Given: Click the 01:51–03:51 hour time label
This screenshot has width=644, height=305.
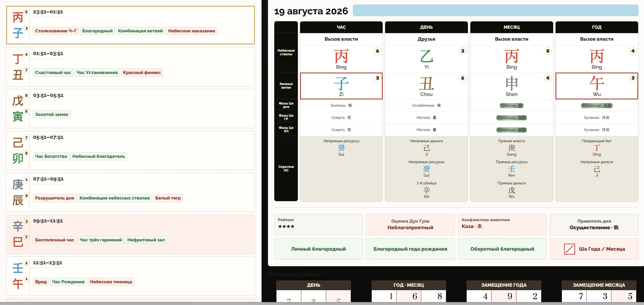Looking at the screenshot, I should (48, 54).
